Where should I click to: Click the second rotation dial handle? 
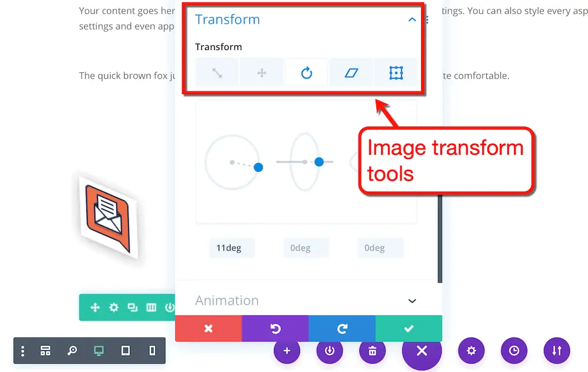[319, 162]
